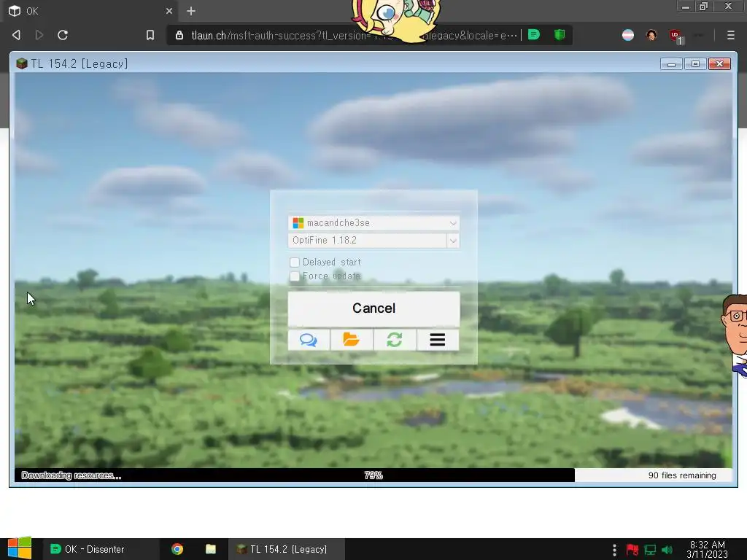Viewport: 747px width, 560px height.
Task: Click the 90 files remaining text
Action: 682,475
